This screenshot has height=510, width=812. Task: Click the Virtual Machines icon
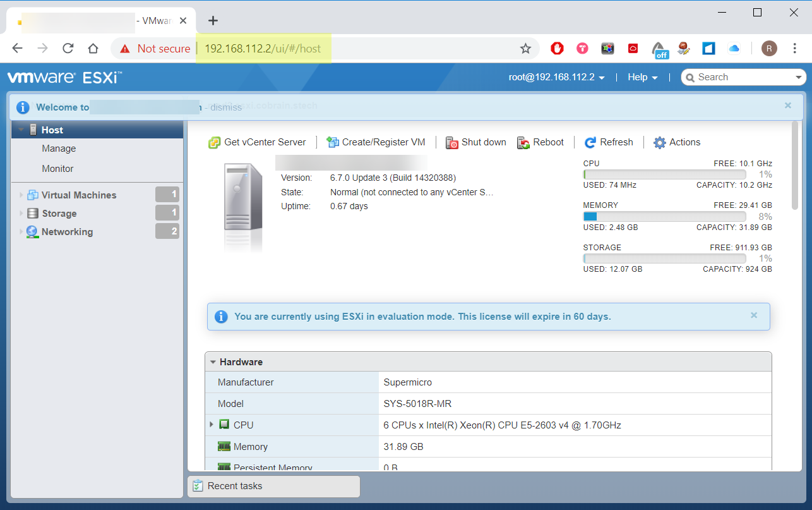point(33,195)
